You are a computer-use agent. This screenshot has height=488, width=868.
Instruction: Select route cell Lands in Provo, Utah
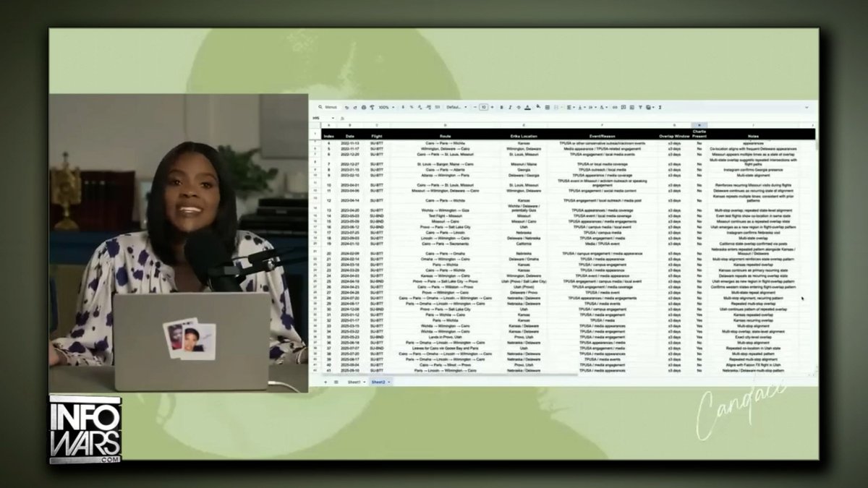pyautogui.click(x=446, y=336)
